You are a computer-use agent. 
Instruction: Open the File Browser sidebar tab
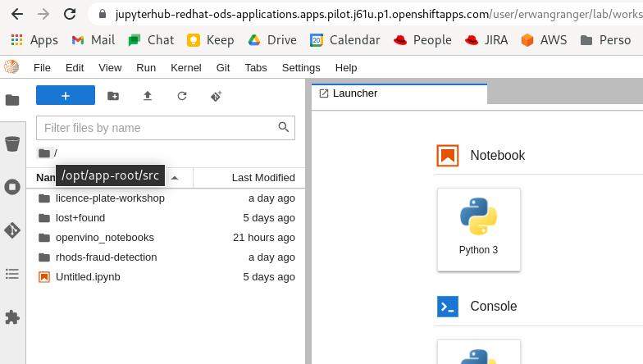(12, 100)
